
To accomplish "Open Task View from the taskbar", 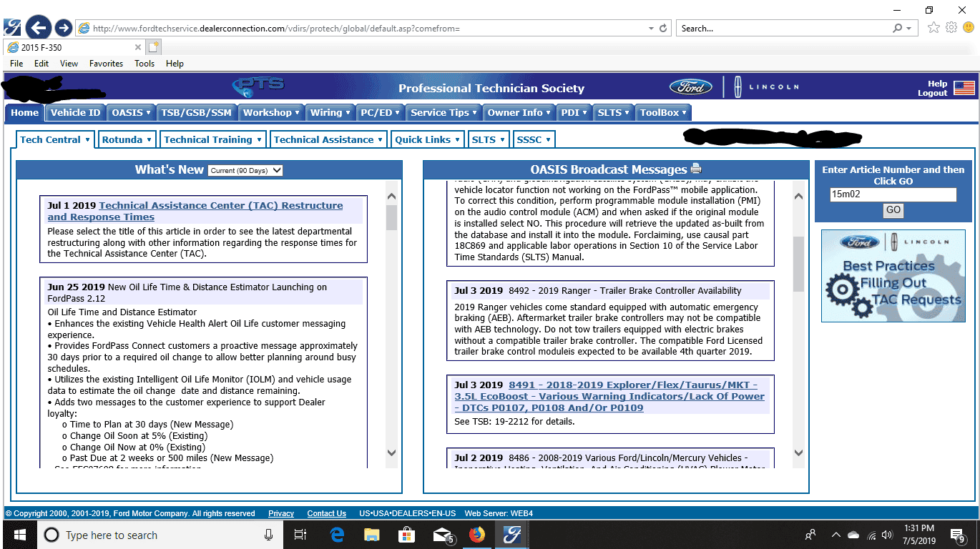I will point(300,535).
